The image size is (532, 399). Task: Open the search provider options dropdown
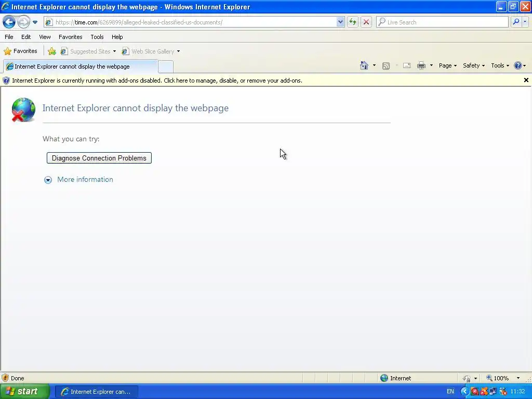[x=525, y=22]
